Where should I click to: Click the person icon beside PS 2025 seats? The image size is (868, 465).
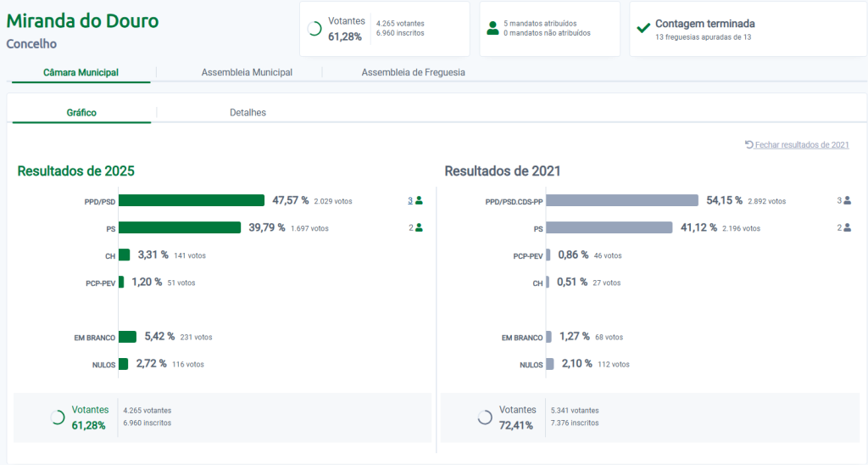coord(419,227)
